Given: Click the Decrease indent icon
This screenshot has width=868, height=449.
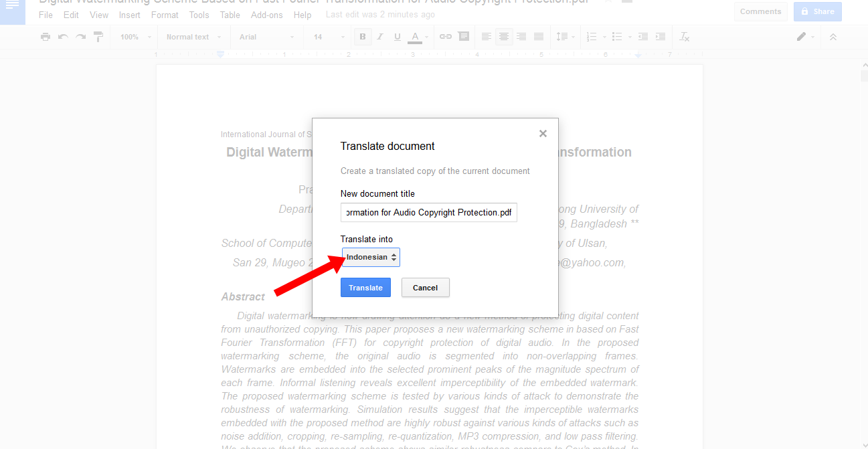Looking at the screenshot, I should click(x=643, y=37).
